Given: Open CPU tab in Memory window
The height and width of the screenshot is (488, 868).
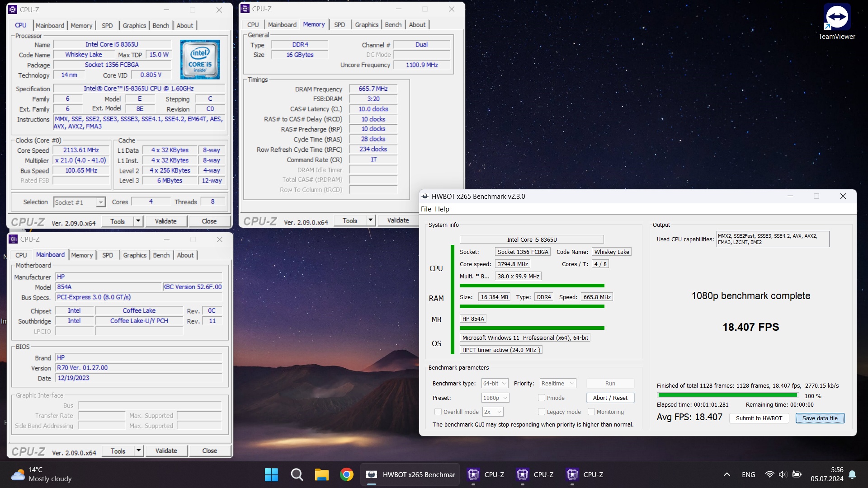Looking at the screenshot, I should (x=253, y=25).
